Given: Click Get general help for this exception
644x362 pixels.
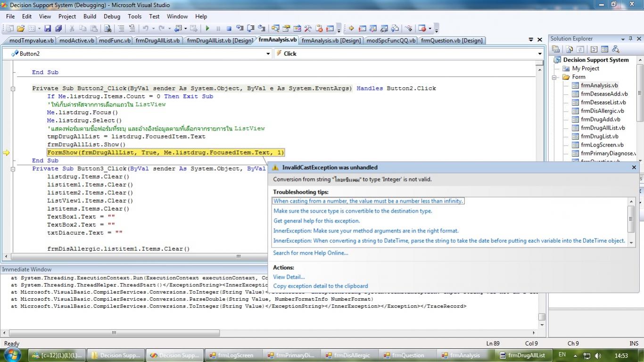Looking at the screenshot, I should [317, 221].
